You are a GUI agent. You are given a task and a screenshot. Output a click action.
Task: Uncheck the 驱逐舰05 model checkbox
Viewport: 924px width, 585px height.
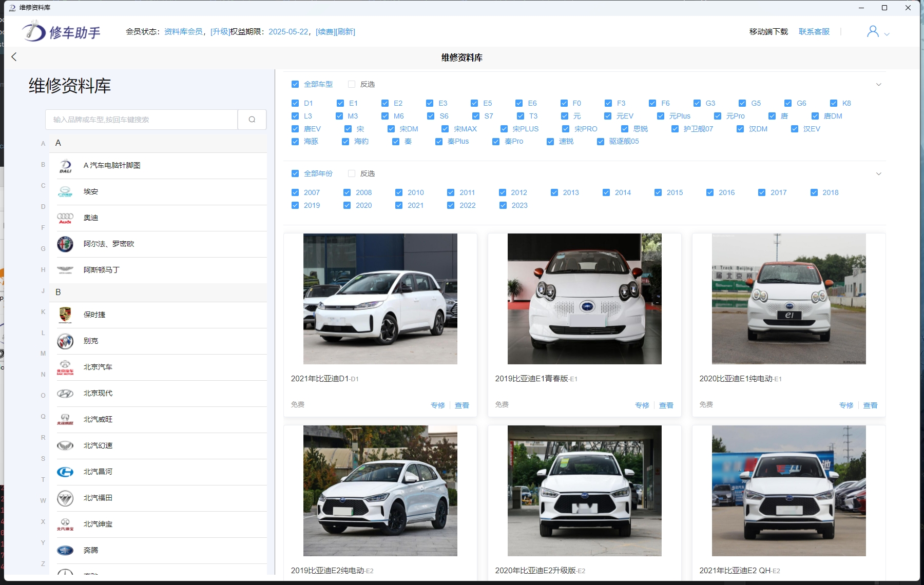tap(601, 142)
